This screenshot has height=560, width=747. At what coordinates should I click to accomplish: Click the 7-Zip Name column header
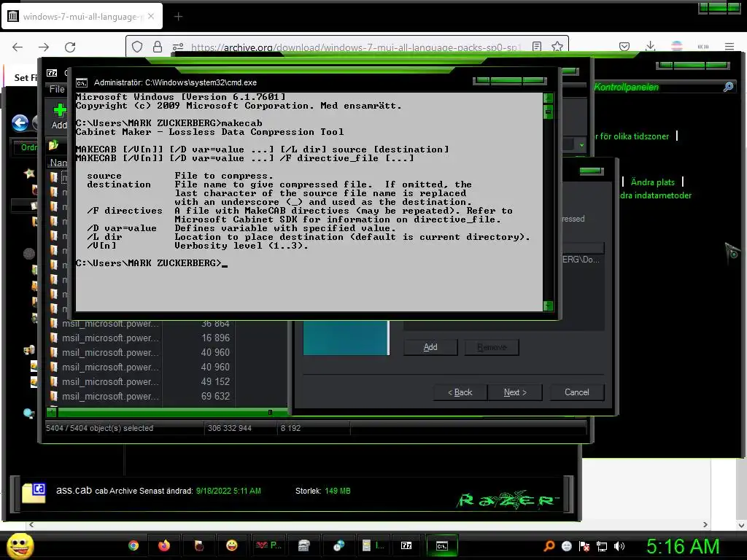pos(58,163)
